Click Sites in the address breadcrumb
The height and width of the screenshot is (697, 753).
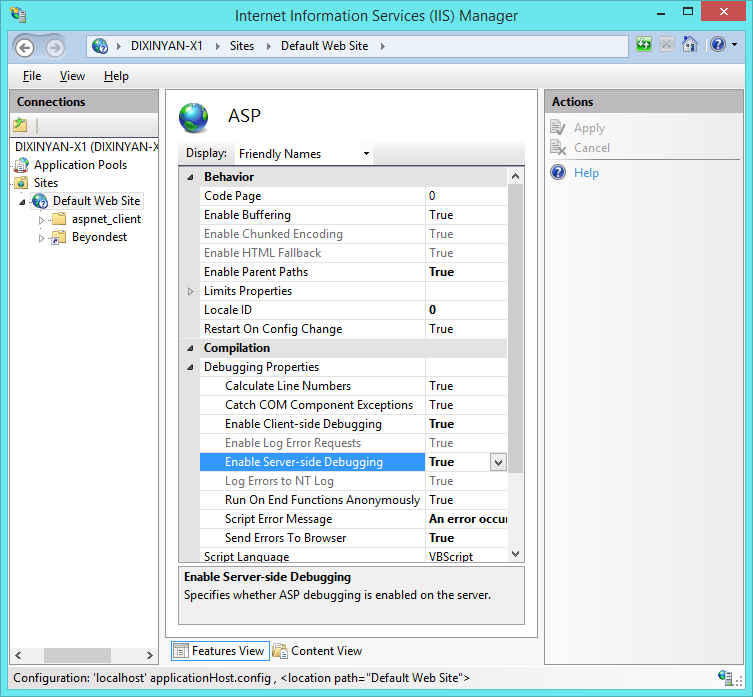242,46
